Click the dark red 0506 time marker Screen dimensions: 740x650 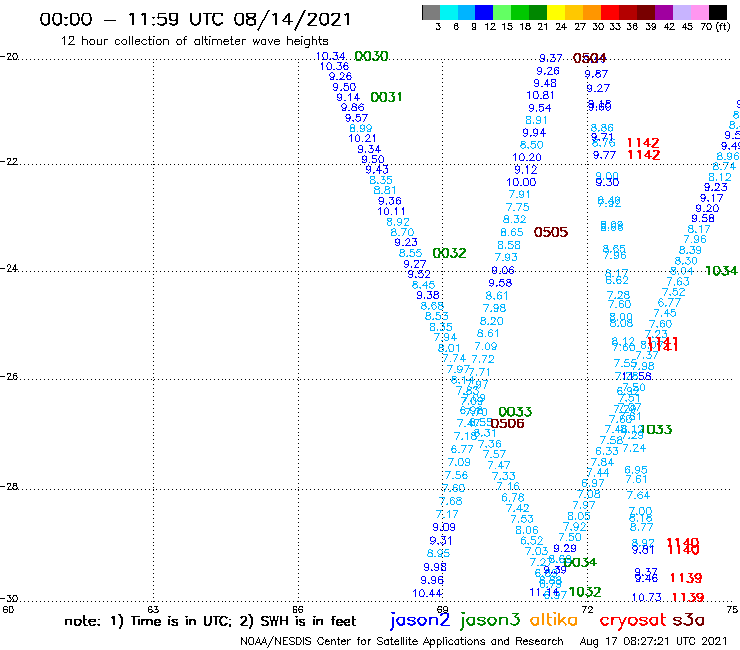point(508,423)
